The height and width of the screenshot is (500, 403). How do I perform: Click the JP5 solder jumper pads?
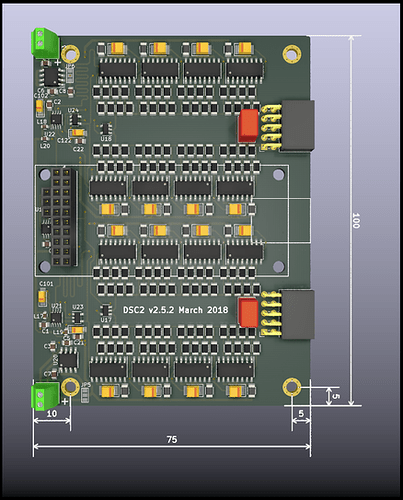(x=85, y=395)
